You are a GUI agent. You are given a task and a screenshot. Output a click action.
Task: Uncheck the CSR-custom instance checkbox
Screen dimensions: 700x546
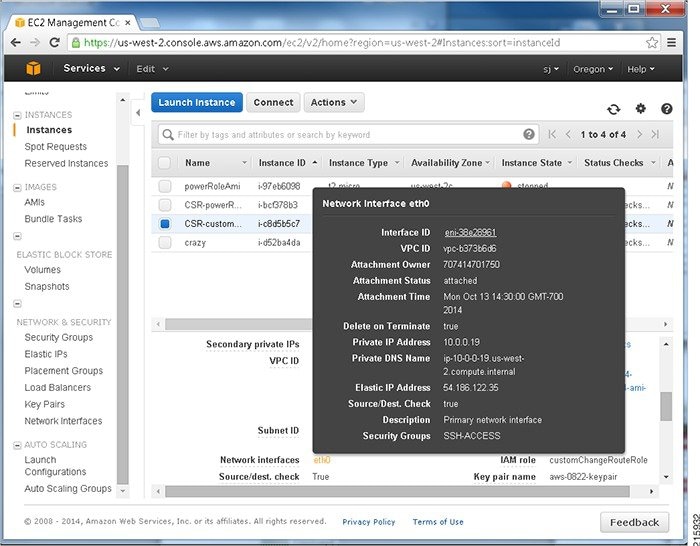click(165, 224)
